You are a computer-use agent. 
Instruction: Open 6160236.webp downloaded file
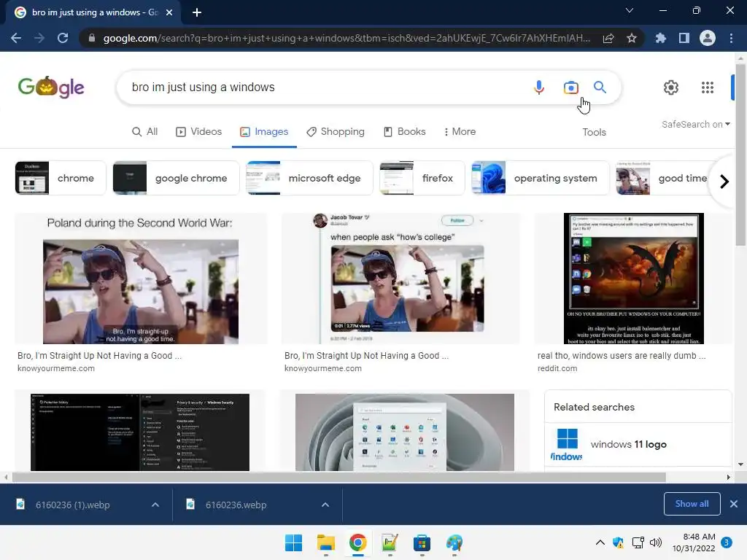[236, 505]
